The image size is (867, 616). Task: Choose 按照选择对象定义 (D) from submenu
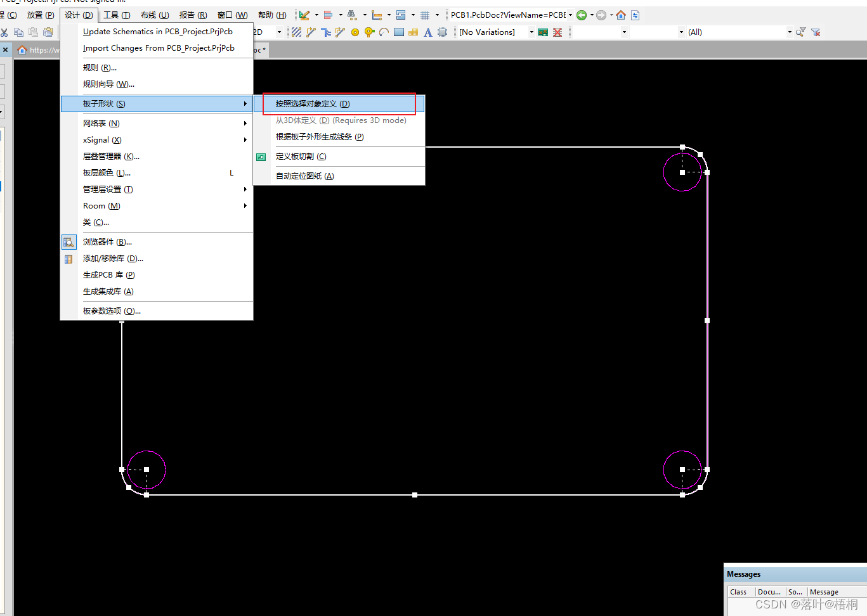point(339,104)
